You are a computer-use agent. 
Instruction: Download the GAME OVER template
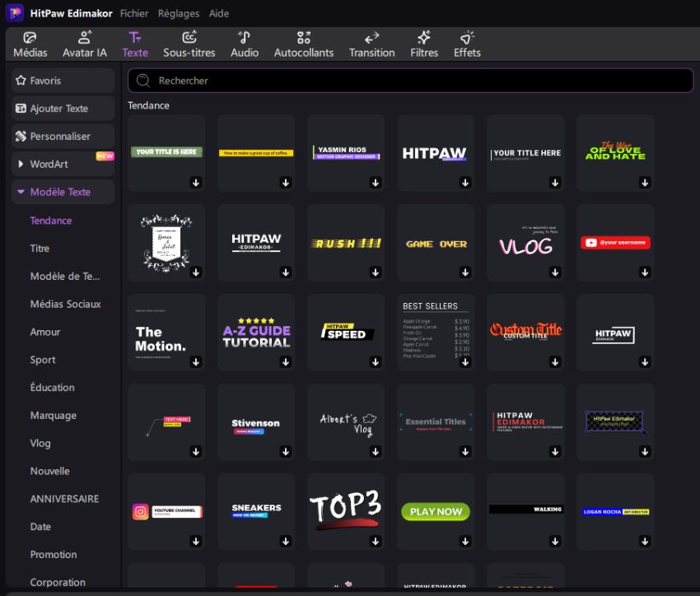(x=465, y=272)
